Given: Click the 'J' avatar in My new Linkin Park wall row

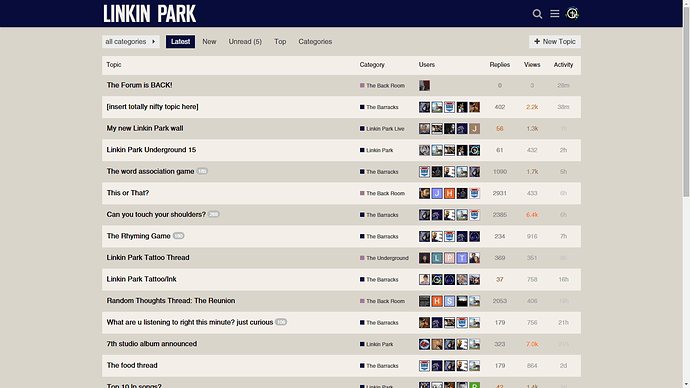Looking at the screenshot, I should click(x=474, y=128).
